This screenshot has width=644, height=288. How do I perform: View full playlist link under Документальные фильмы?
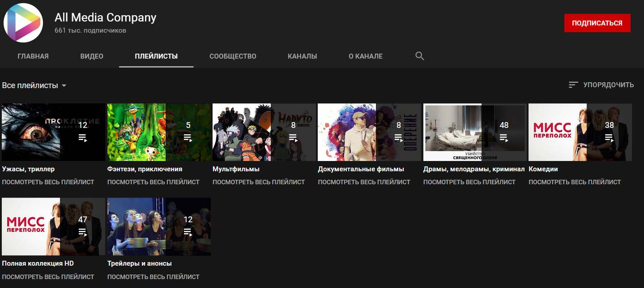coord(364,182)
